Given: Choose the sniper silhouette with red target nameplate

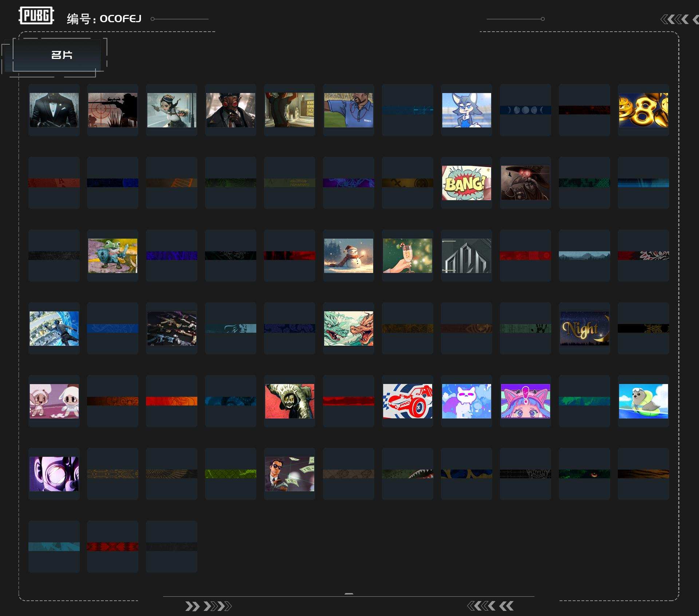Looking at the screenshot, I should pos(113,110).
